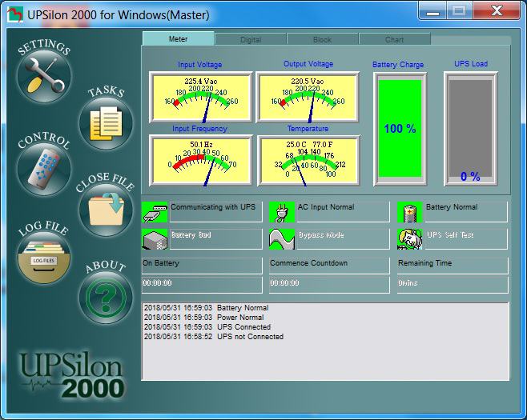Select the UPS not Connected log entry
527x420 pixels.
[214, 337]
